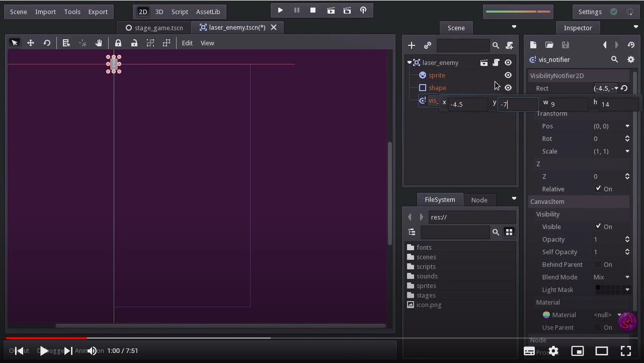Activate the Rotate Mode tool
This screenshot has width=644, height=363.
[47, 43]
